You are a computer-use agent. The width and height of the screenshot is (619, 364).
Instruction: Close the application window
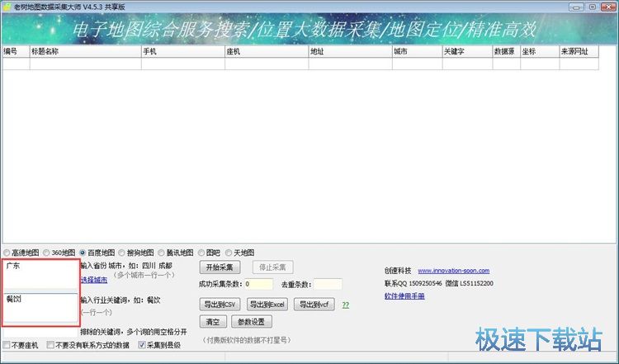tap(609, 7)
